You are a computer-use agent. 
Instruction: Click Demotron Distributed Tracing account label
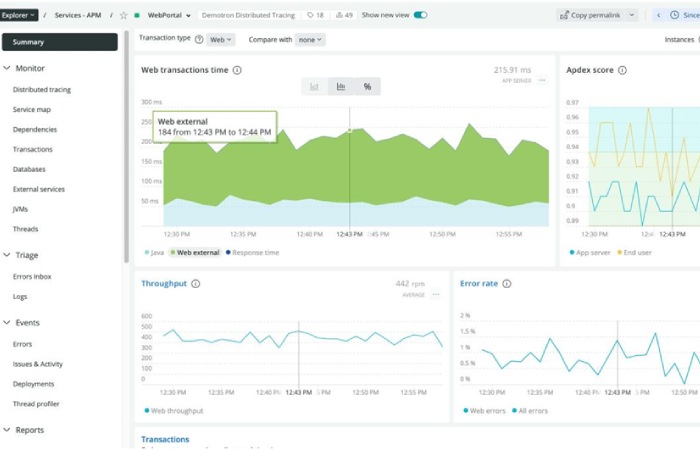tap(248, 15)
